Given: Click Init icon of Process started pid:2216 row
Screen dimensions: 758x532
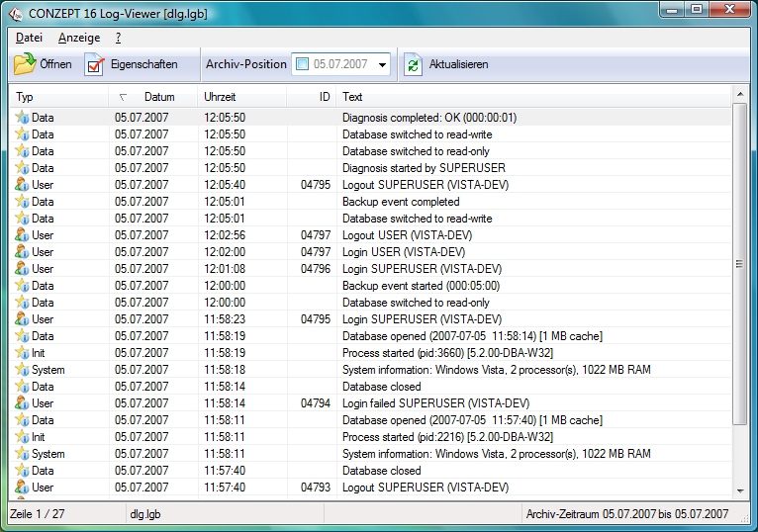Looking at the screenshot, I should pos(22,437).
